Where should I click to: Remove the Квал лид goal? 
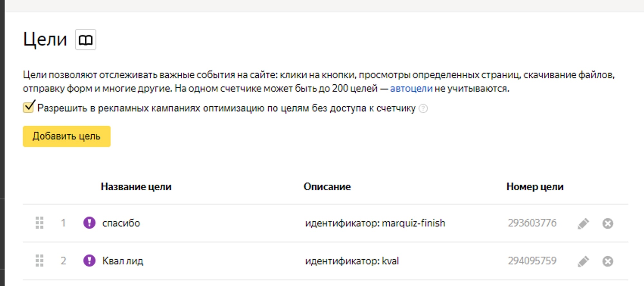[x=608, y=261]
